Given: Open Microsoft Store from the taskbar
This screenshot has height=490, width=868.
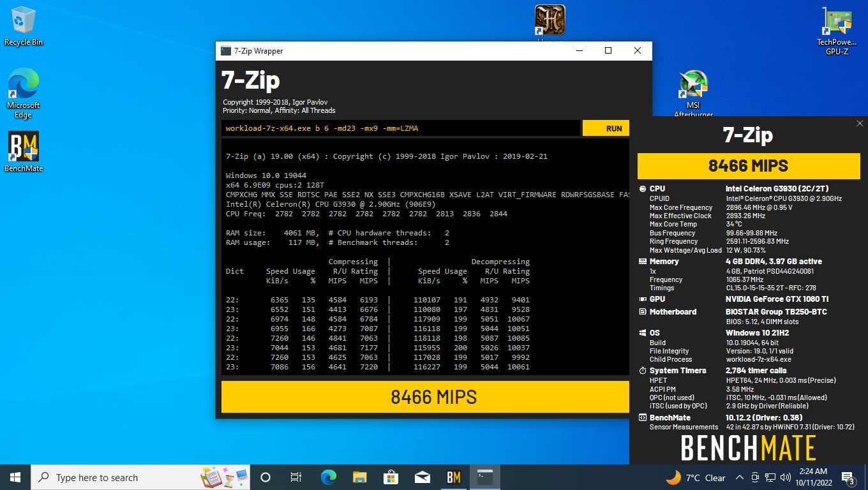Looking at the screenshot, I should click(391, 477).
